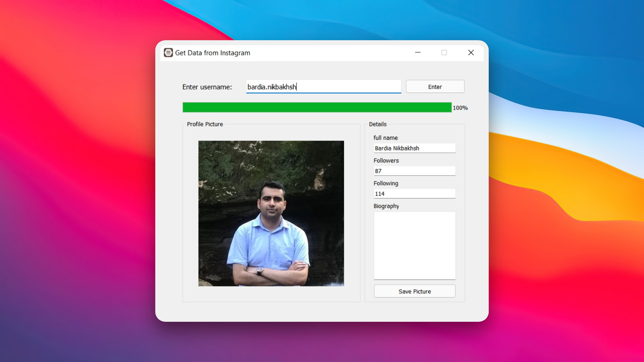Image resolution: width=644 pixels, height=362 pixels.
Task: Focus the full name text field
Action: [x=415, y=148]
